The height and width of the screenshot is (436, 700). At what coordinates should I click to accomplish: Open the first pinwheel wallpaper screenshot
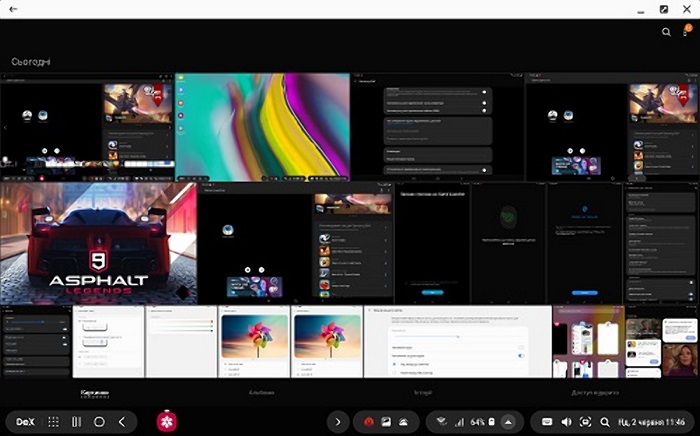click(x=254, y=341)
